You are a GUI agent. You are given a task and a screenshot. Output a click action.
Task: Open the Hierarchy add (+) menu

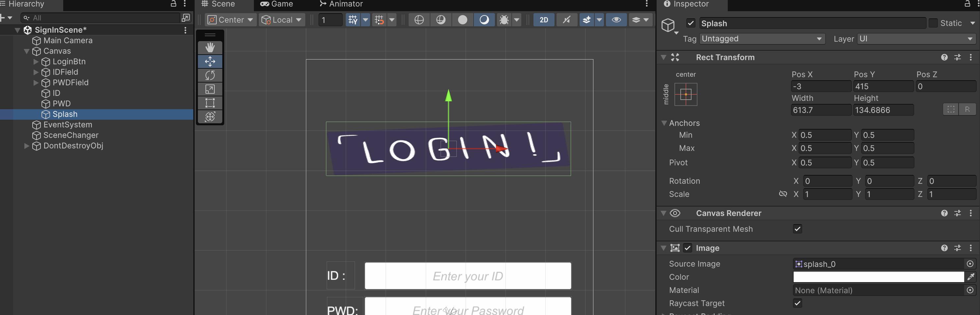click(x=6, y=17)
